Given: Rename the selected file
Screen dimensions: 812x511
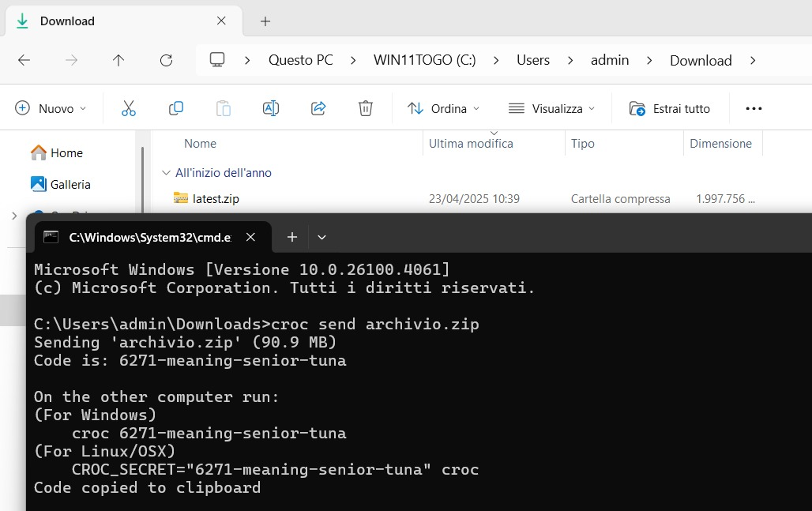Looking at the screenshot, I should (x=271, y=108).
